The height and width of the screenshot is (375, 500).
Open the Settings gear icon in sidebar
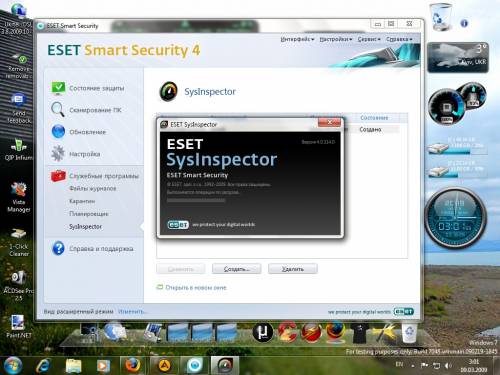coord(58,153)
